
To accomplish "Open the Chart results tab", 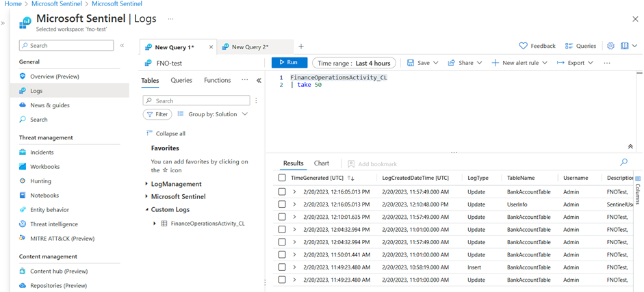I will click(x=322, y=163).
